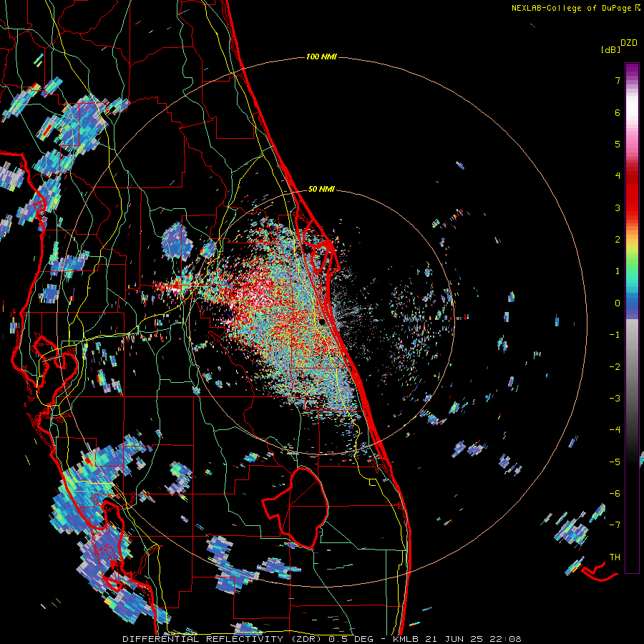Click the '7' tick label on the color scale
Viewport: 644px width, 644px height.
coord(618,80)
